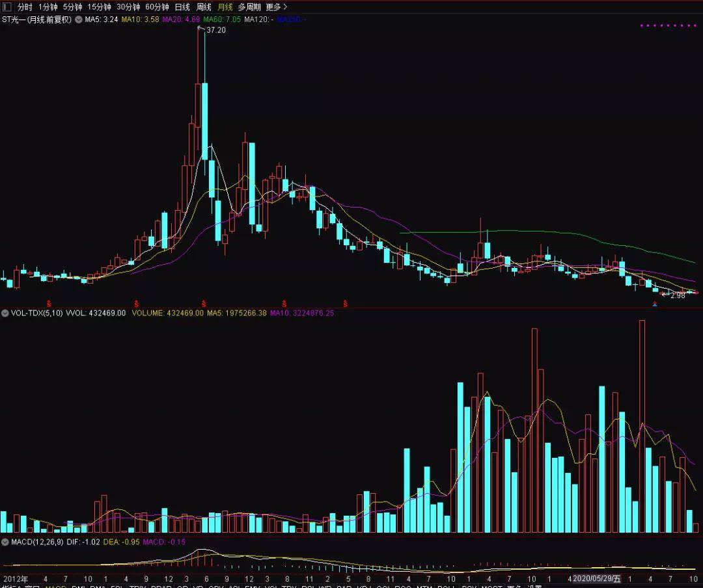Screen dimensions: 703x588
Task: Open the 60分钟 period tab
Action: point(157,7)
